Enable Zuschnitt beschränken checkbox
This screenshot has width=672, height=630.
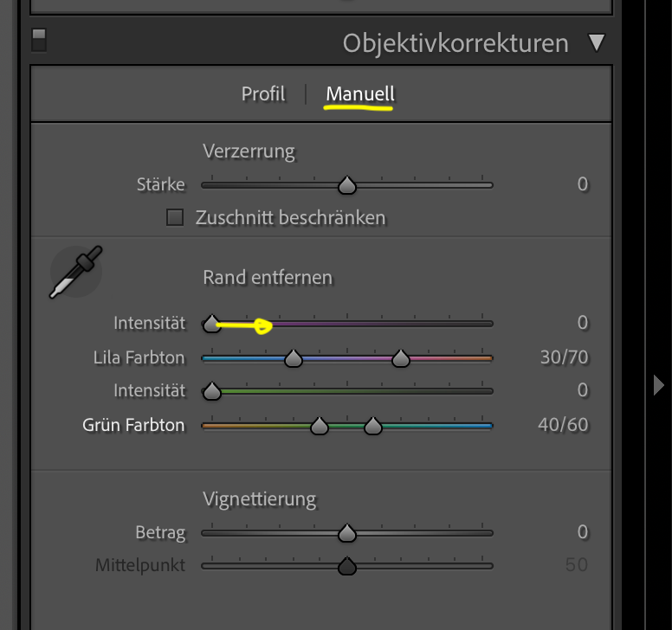tap(176, 217)
